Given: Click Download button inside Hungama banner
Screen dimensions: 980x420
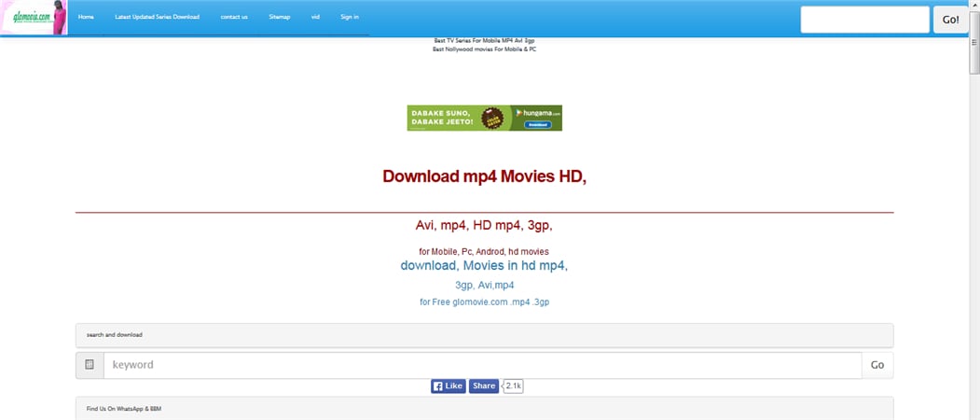Looking at the screenshot, I should (537, 124).
